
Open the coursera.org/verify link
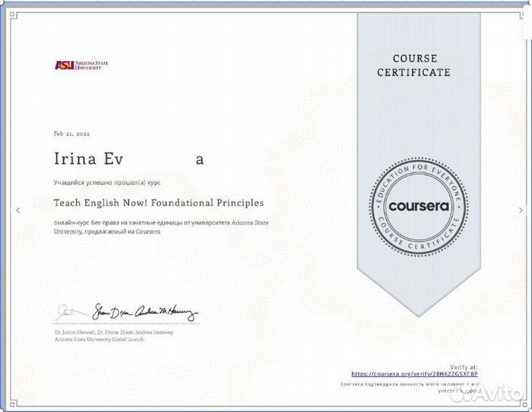[x=414, y=374]
